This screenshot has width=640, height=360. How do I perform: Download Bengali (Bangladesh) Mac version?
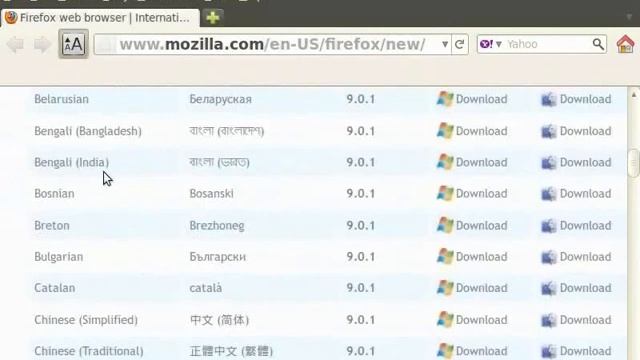tap(576, 131)
